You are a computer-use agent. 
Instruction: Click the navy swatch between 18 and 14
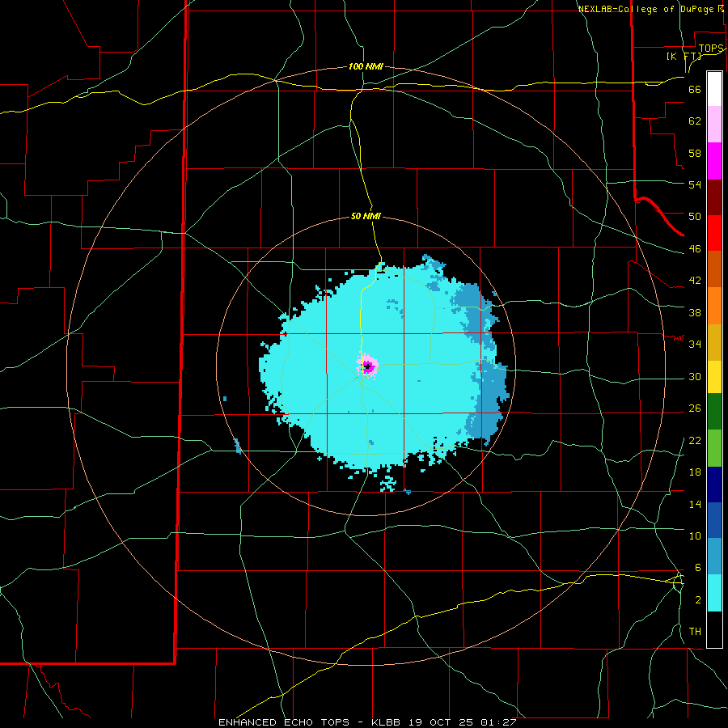click(714, 485)
